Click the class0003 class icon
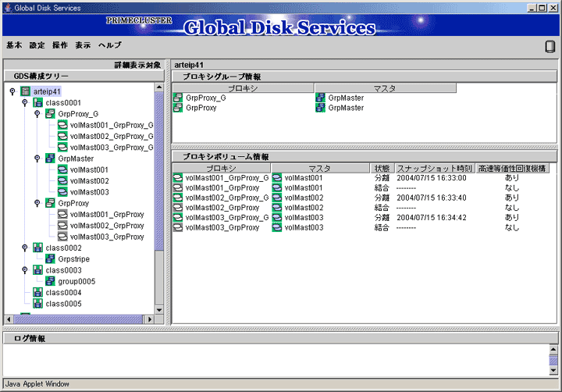562x392 pixels. coord(37,269)
